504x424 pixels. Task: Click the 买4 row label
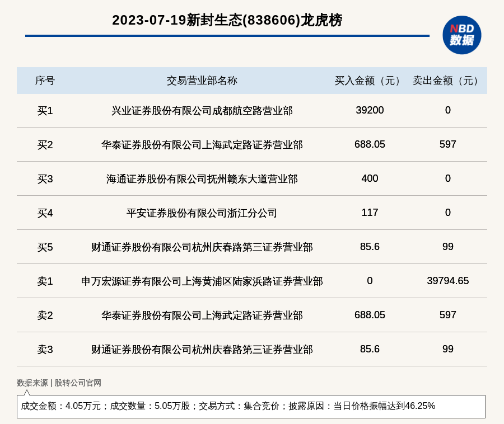[x=45, y=213]
